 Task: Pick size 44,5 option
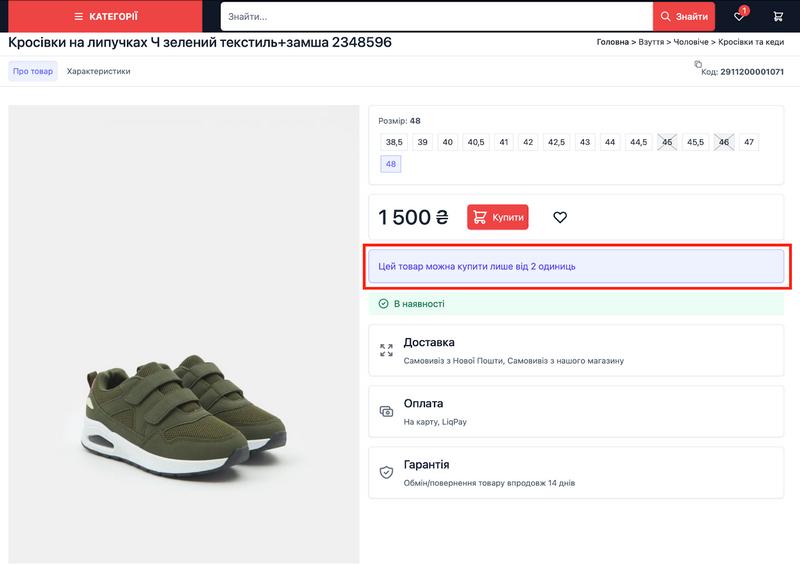(x=638, y=142)
